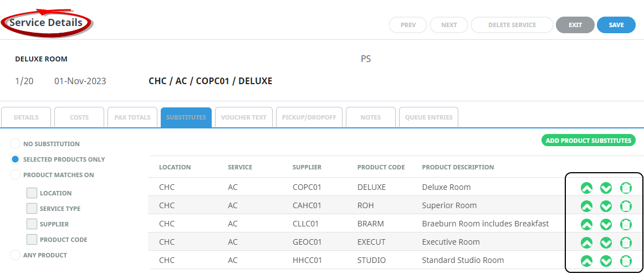This screenshot has width=644, height=279.
Task: Move Executive Room row up
Action: click(x=586, y=242)
